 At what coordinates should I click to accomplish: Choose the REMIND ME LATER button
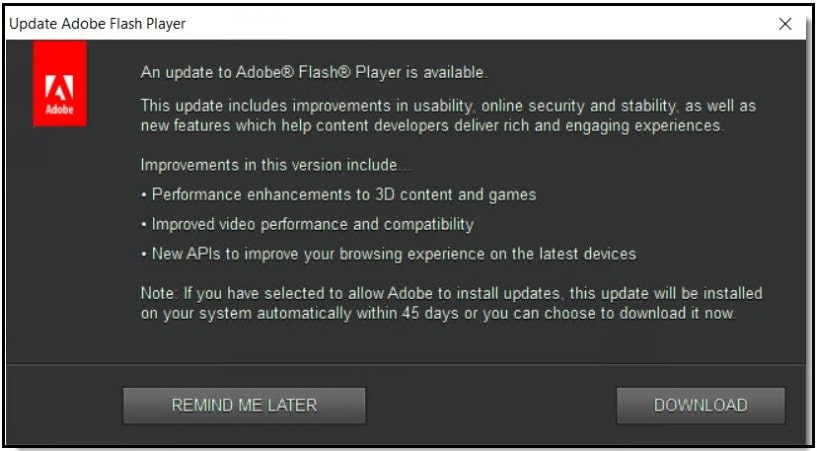pyautogui.click(x=244, y=405)
